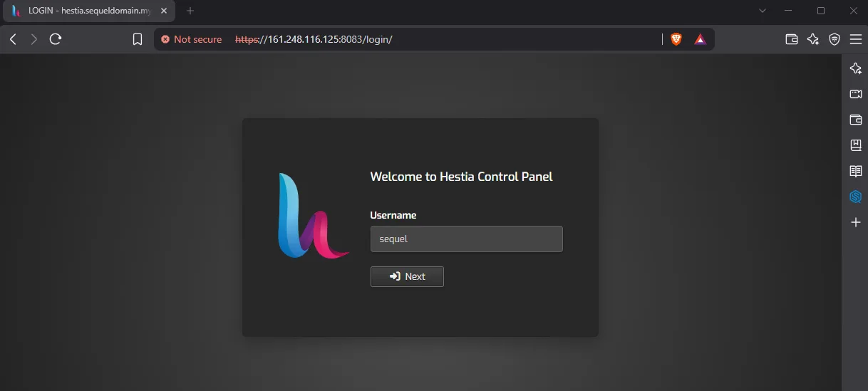Click the Brave Rewards triangle icon

click(x=700, y=39)
